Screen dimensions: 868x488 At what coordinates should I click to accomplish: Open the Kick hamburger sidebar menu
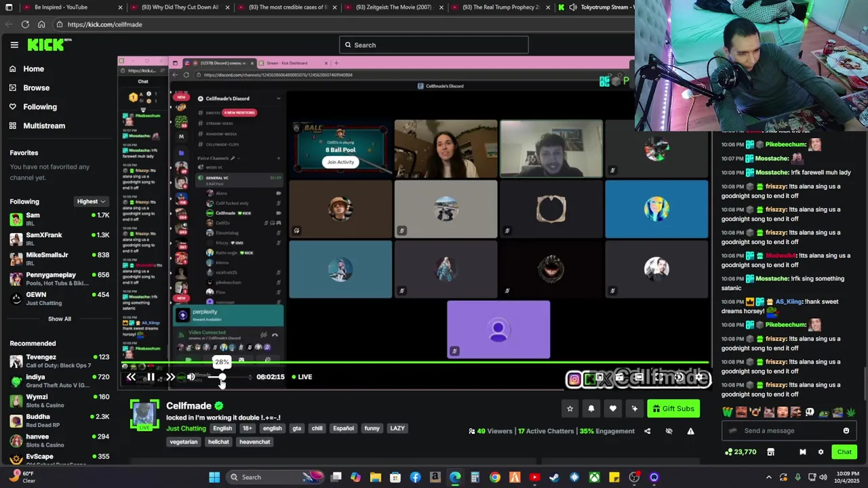14,45
